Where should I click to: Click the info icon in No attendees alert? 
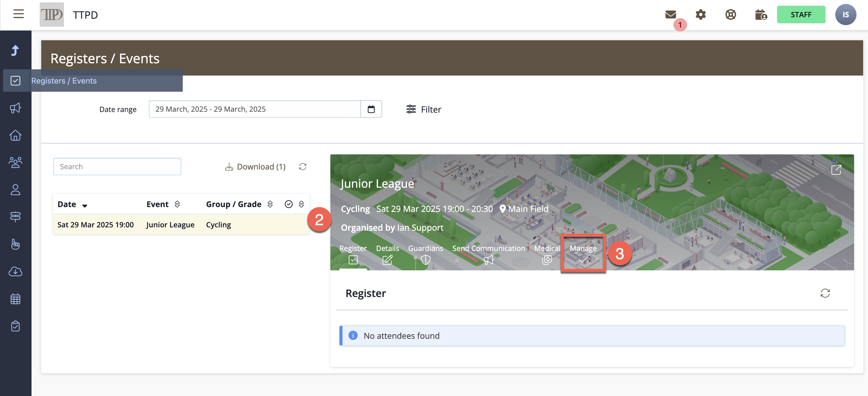[x=353, y=335]
